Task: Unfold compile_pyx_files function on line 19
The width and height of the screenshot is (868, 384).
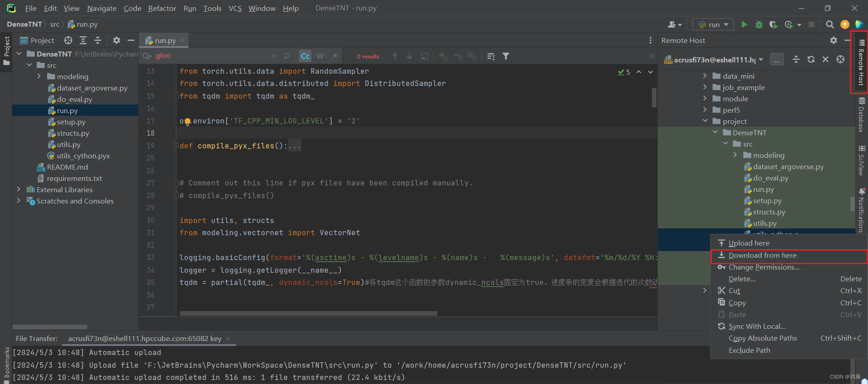Action: click(x=176, y=146)
